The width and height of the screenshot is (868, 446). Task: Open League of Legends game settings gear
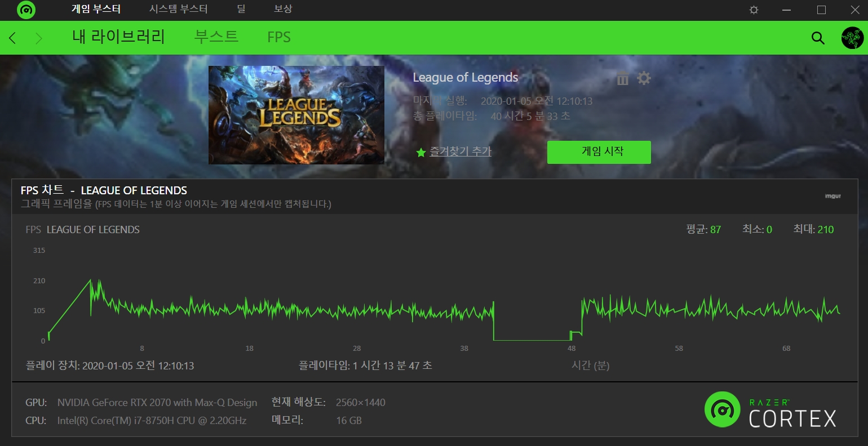(644, 78)
